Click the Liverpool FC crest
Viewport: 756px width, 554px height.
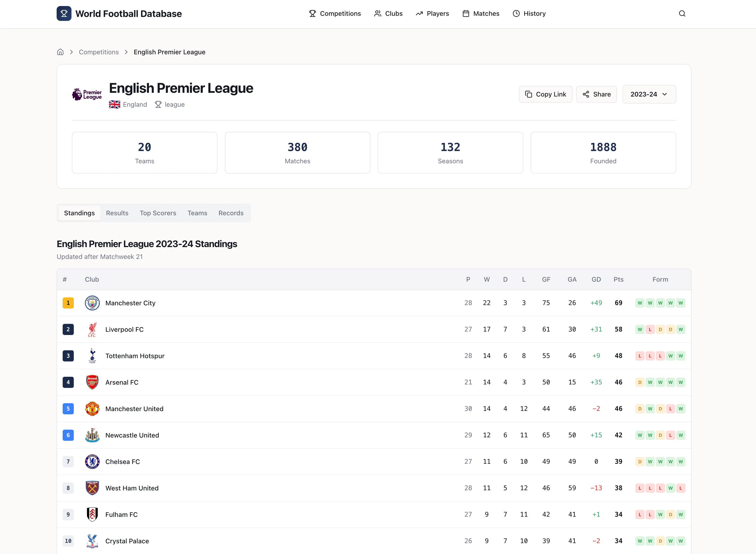(x=92, y=329)
